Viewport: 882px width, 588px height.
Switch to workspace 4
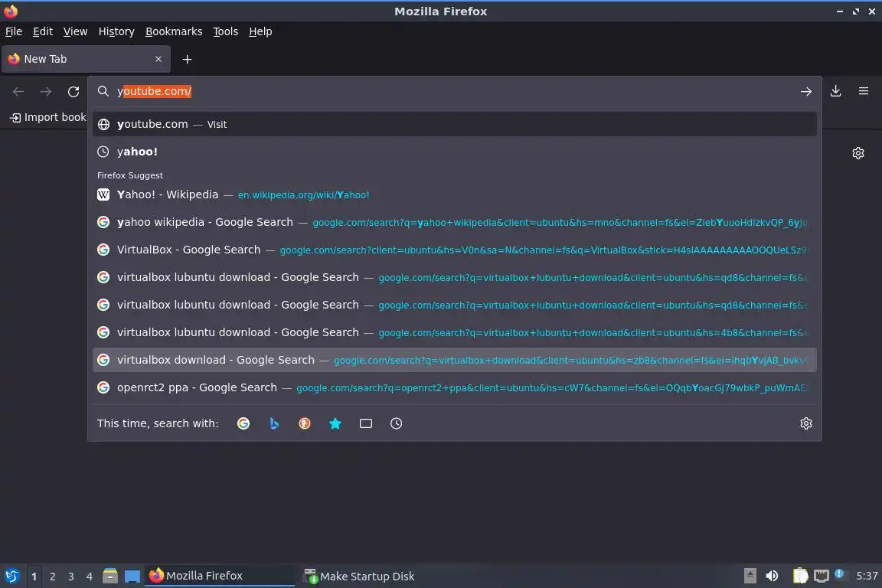click(x=89, y=577)
